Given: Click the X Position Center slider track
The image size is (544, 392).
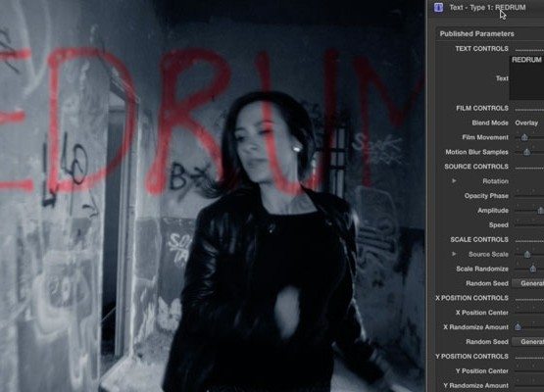Looking at the screenshot, I should coord(529,313).
